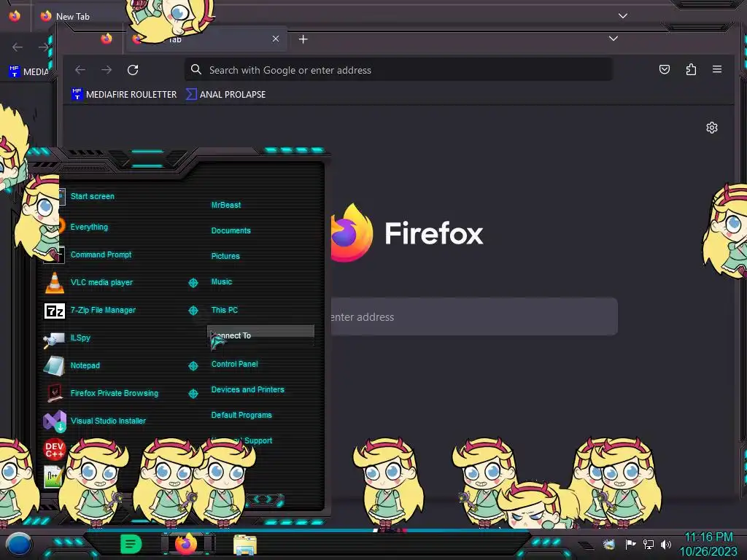747x560 pixels.
Task: Launch VLC media player icon
Action: pyautogui.click(x=54, y=282)
